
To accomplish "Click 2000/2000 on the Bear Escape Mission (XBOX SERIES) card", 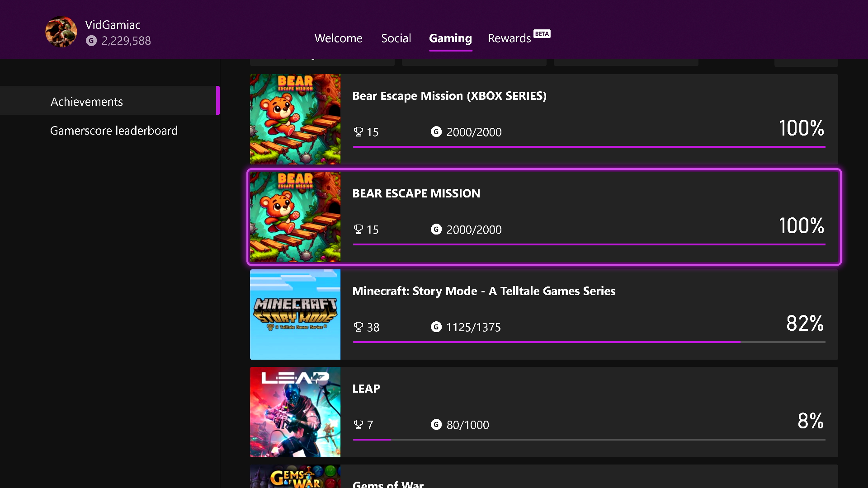I will point(474,132).
